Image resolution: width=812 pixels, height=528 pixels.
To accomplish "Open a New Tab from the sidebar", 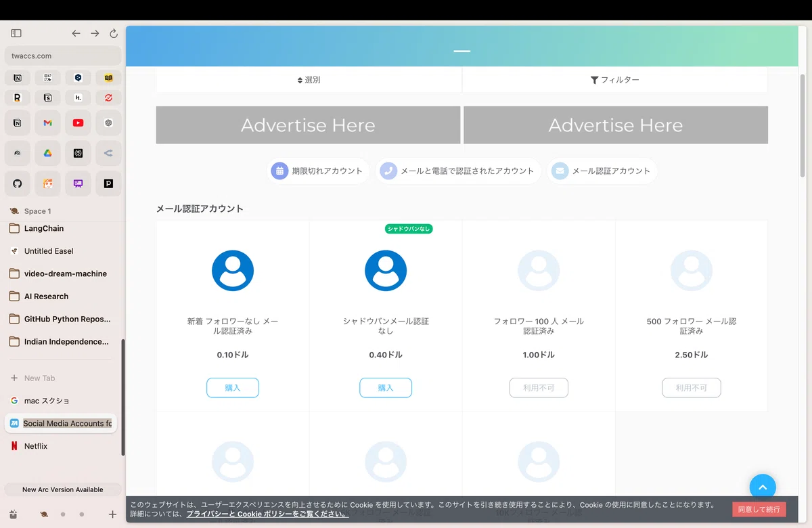I will pos(63,378).
